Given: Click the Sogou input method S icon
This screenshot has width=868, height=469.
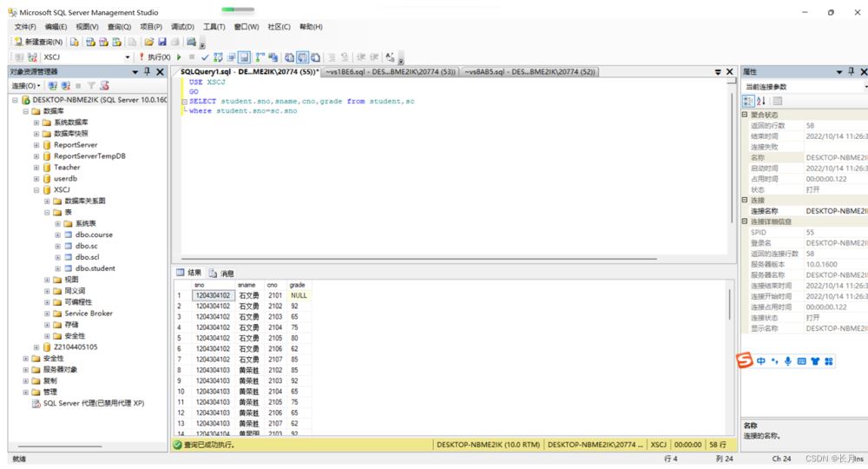Looking at the screenshot, I should 744,360.
